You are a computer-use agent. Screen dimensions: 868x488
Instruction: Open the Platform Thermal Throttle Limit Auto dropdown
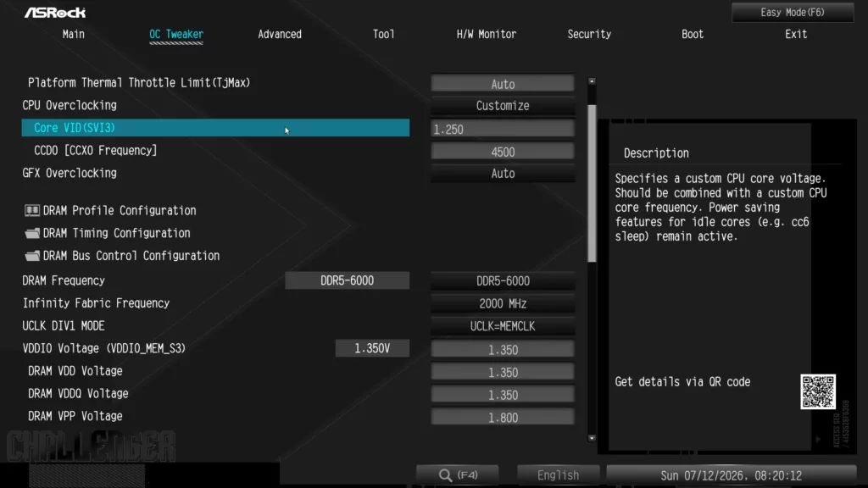pyautogui.click(x=503, y=84)
